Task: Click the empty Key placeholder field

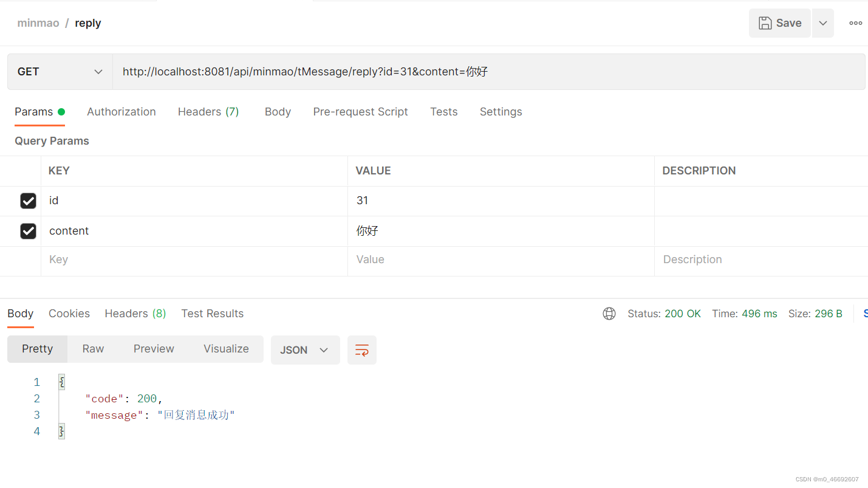Action: tap(194, 260)
